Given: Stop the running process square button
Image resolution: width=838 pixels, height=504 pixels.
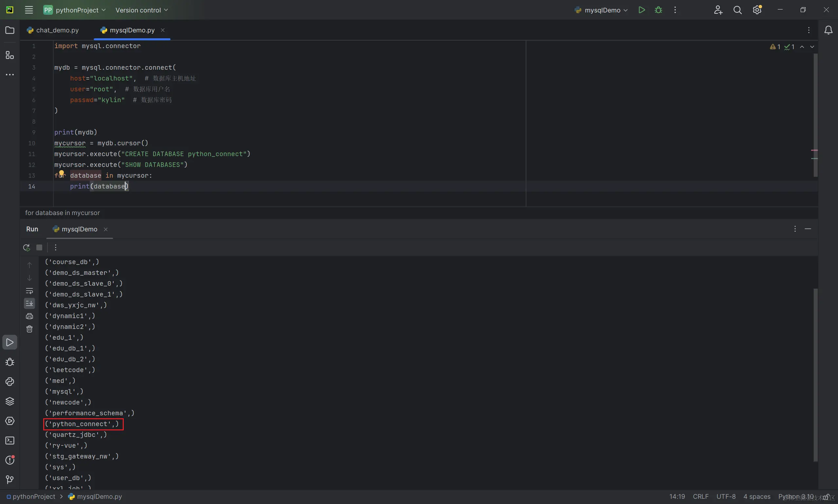Looking at the screenshot, I should coord(39,248).
